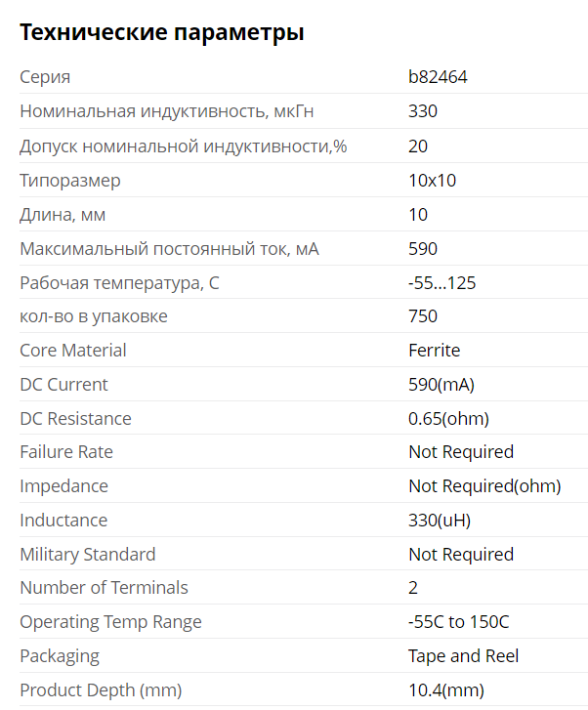Click the "кол-во в упаковке" value "750"
588x710 pixels.
coord(423,316)
